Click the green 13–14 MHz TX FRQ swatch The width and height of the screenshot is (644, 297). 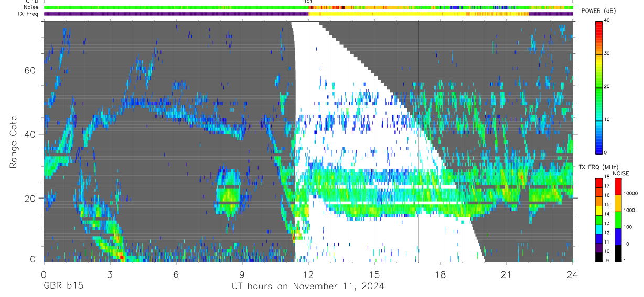point(599,219)
